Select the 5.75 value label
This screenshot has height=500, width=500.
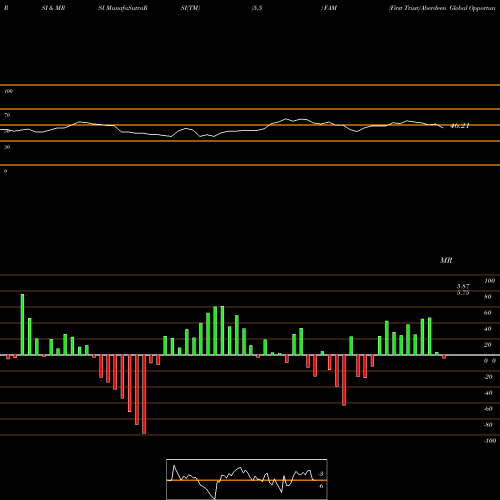click(x=463, y=293)
